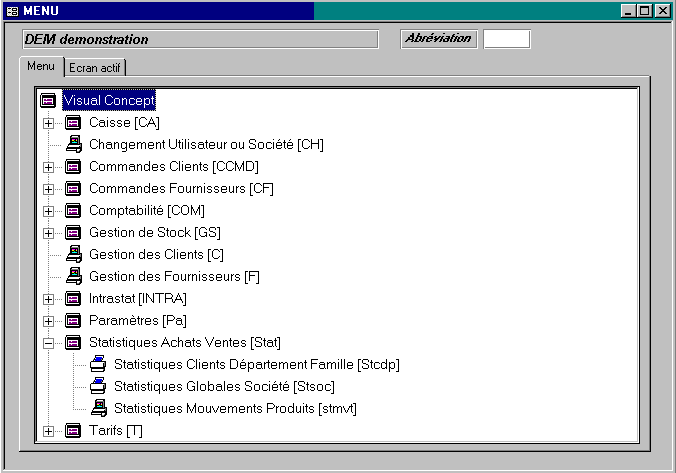Click the Changement Utilisateur computer icon
Viewport: 676px width, 473px height.
74,144
